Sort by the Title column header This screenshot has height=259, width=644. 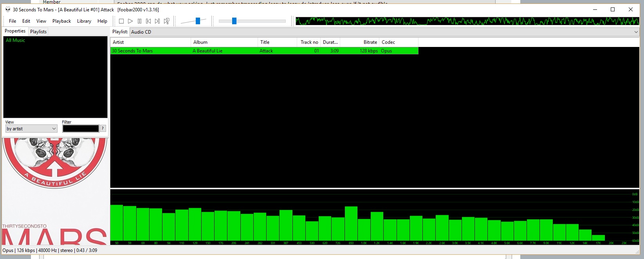tap(277, 42)
